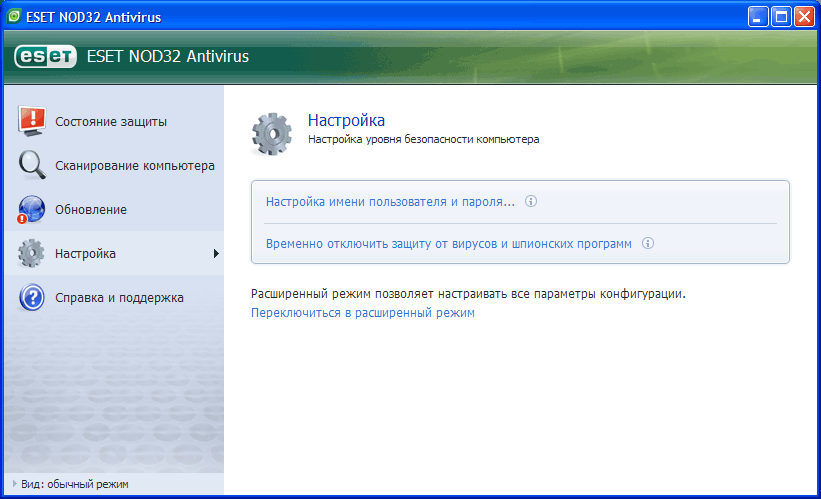The width and height of the screenshot is (821, 499).
Task: Select Настройка in the sidebar
Action: coord(114,253)
